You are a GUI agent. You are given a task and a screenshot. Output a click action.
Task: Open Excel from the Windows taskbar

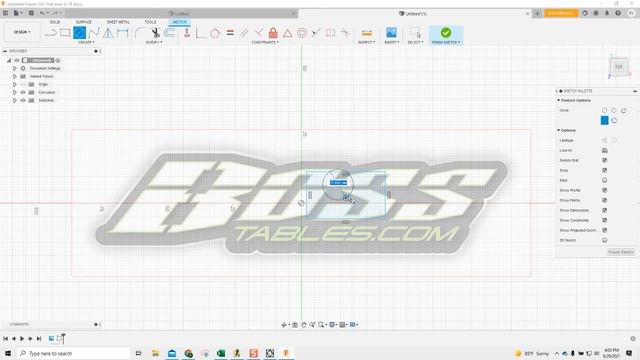coord(221,353)
